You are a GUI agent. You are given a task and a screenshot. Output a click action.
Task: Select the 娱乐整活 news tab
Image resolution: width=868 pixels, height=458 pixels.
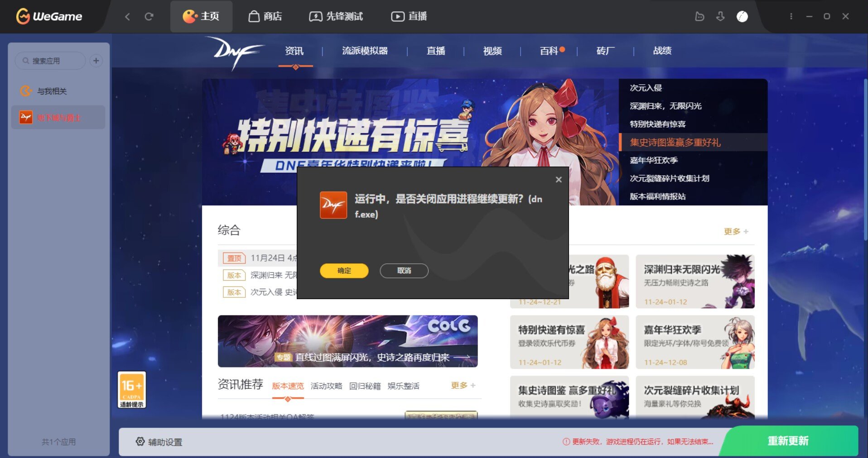403,386
